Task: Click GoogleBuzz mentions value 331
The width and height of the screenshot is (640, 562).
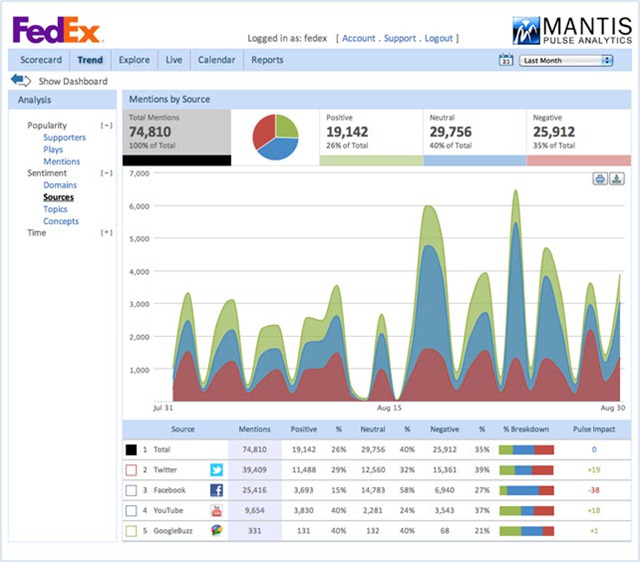Action: point(254,531)
